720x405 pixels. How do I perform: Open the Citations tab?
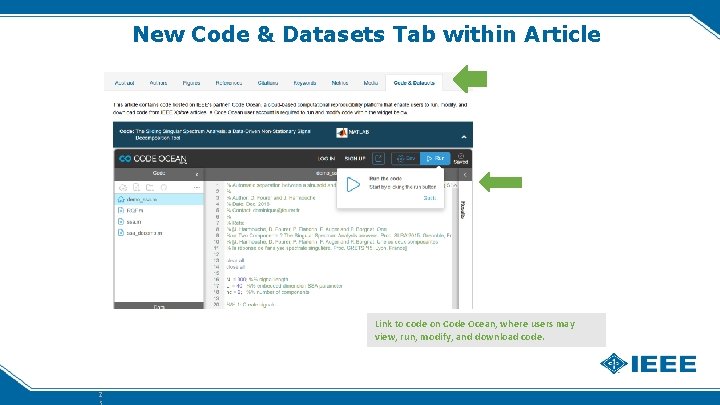click(268, 83)
